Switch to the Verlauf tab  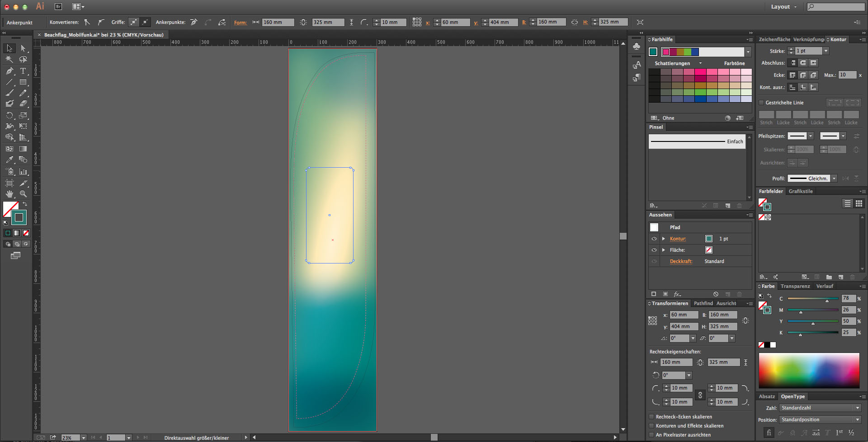[x=824, y=286]
